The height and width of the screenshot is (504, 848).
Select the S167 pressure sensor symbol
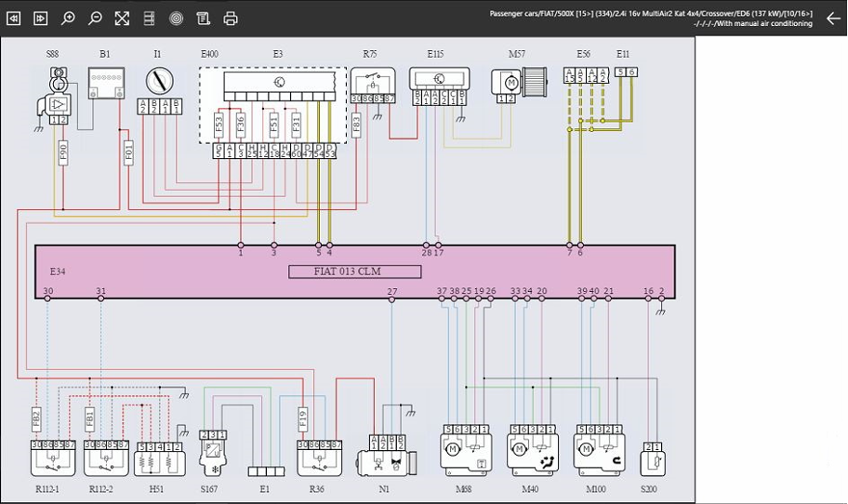[x=213, y=453]
